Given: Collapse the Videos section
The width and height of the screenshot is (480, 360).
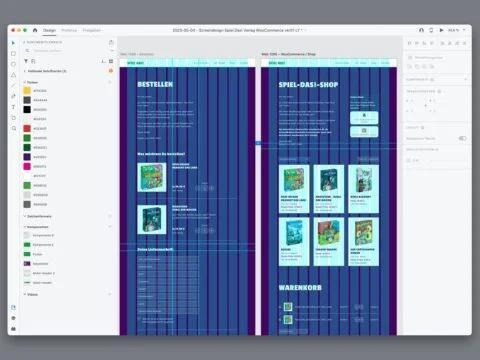Looking at the screenshot, I should tap(25, 295).
